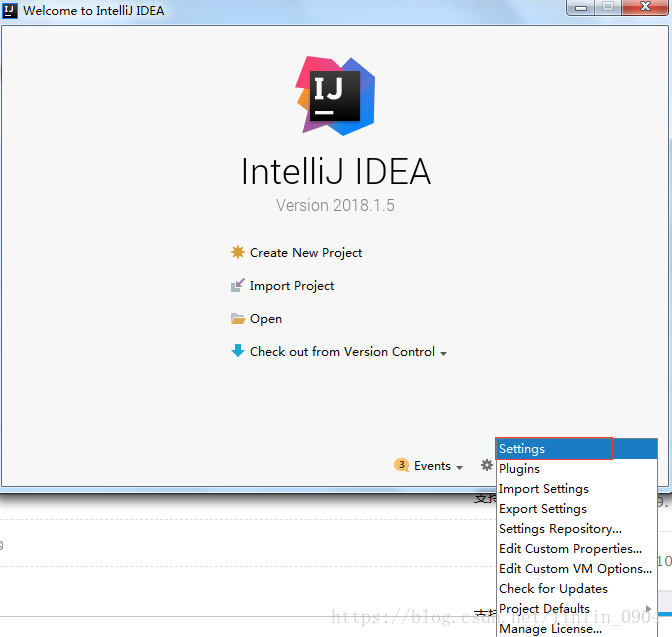Click the Create New Project star icon
This screenshot has width=672, height=637.
[x=238, y=252]
